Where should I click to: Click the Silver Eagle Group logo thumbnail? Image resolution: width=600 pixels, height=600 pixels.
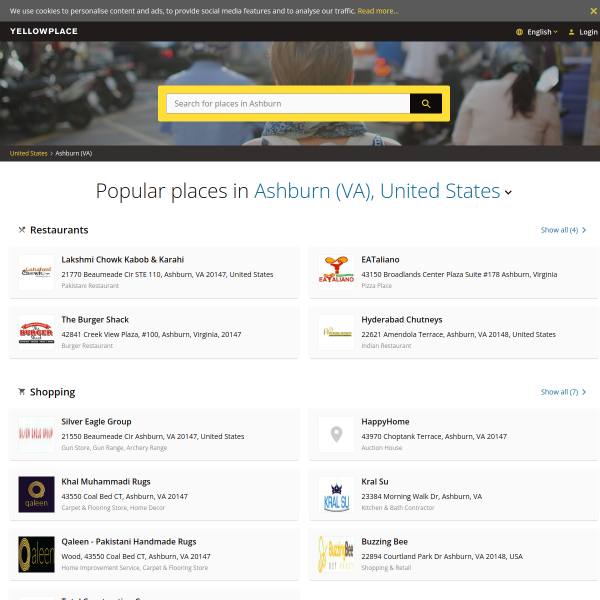(36, 434)
